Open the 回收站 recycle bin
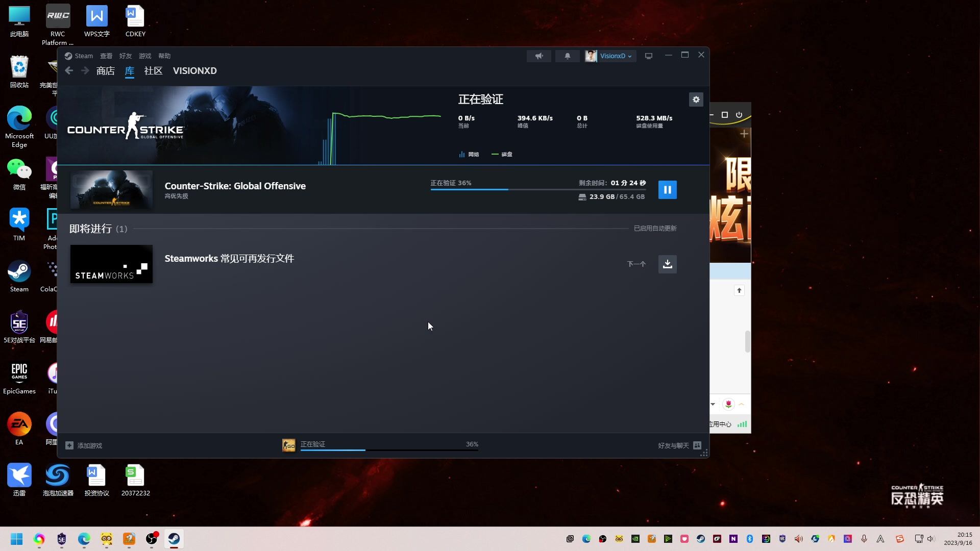The width and height of the screenshot is (980, 551). pyautogui.click(x=19, y=72)
